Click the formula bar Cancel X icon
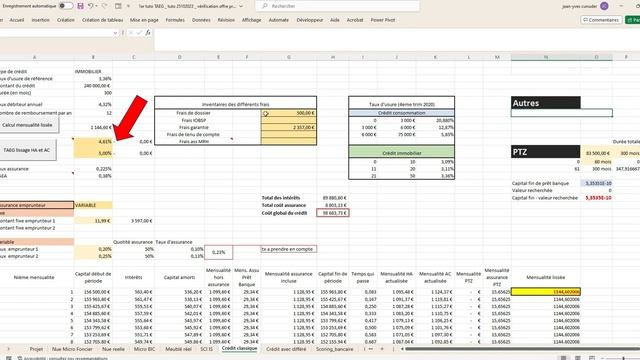640x360 pixels. point(131,33)
